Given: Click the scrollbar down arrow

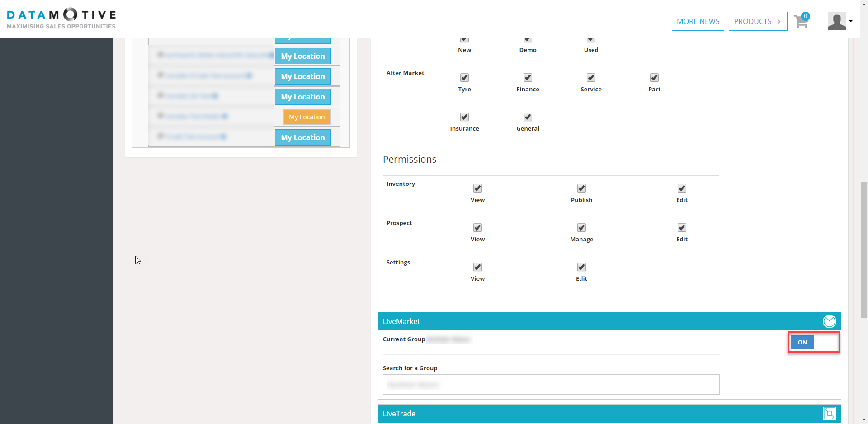Looking at the screenshot, I should pos(864,419).
